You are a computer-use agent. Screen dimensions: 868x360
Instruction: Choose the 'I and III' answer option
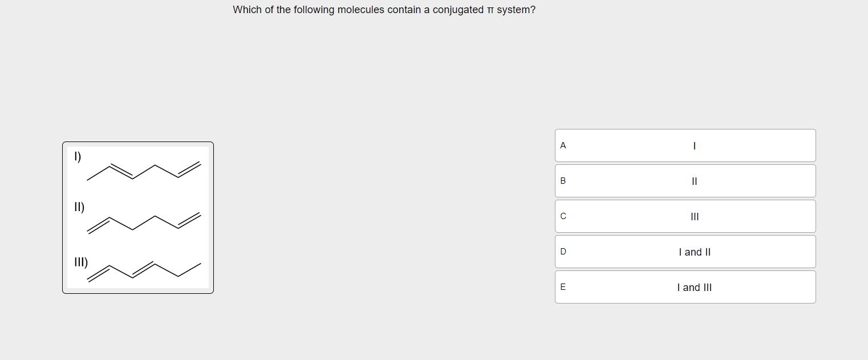tap(685, 287)
